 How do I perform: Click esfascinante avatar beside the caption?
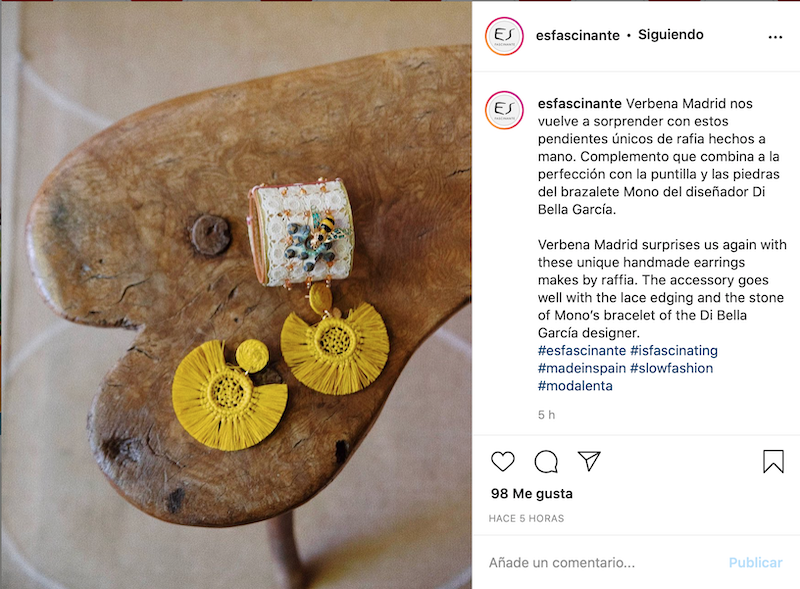(x=504, y=110)
